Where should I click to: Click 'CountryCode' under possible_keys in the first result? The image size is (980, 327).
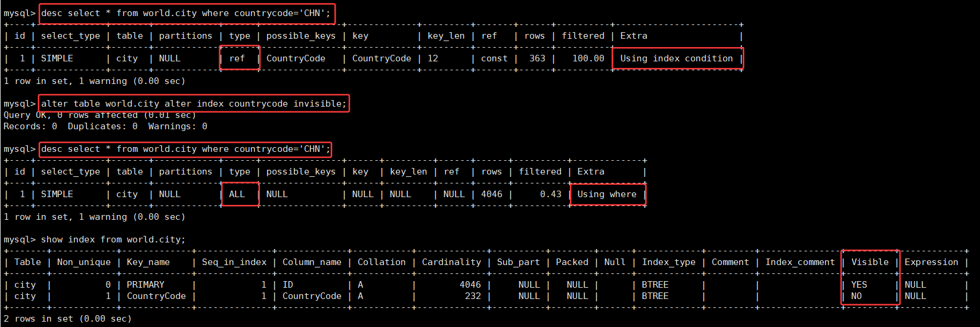(x=296, y=58)
